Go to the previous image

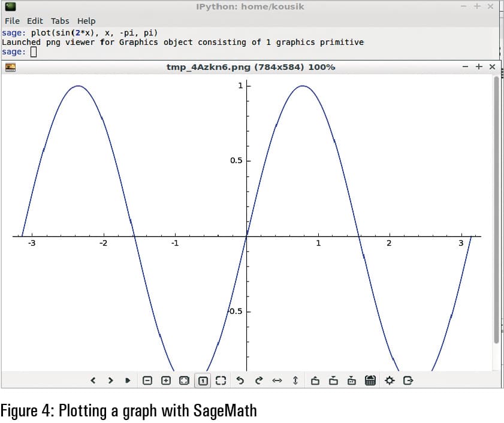point(93,380)
